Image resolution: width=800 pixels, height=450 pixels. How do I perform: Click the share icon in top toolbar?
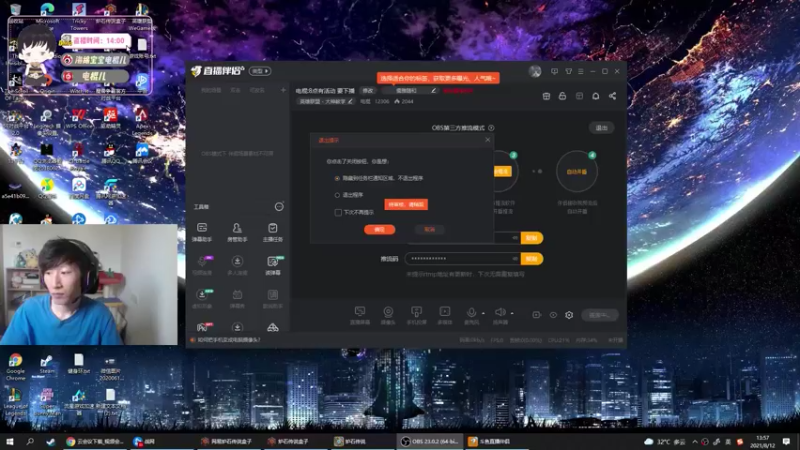pos(612,96)
